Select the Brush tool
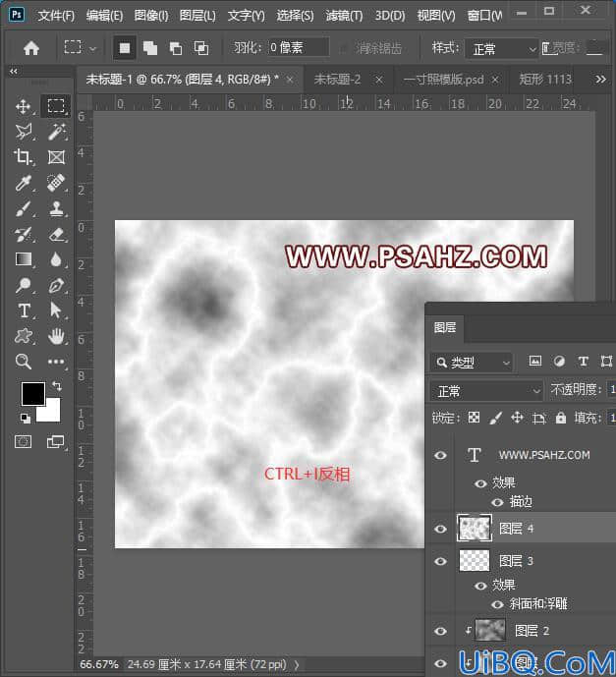 [x=23, y=208]
